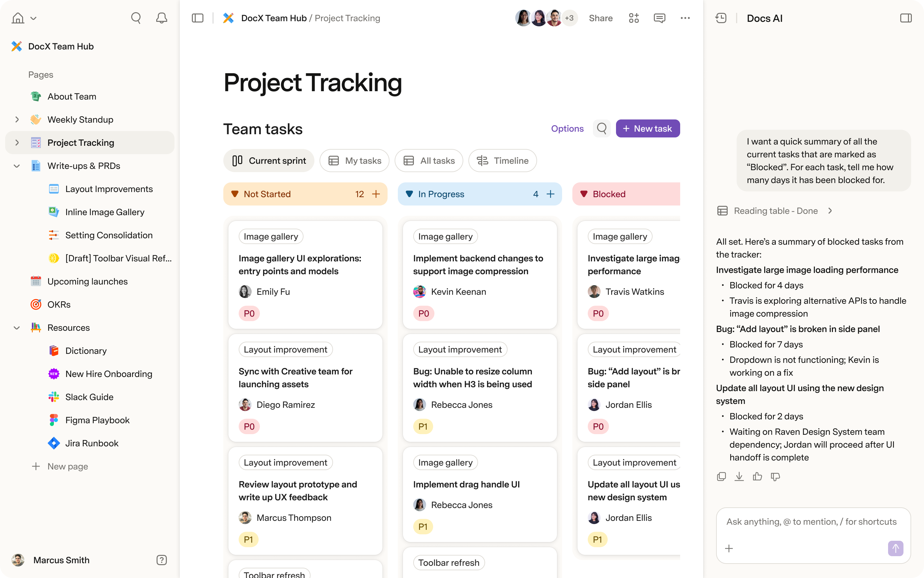Open the Team tasks Options link
Screen dimensions: 924x578
click(x=567, y=128)
